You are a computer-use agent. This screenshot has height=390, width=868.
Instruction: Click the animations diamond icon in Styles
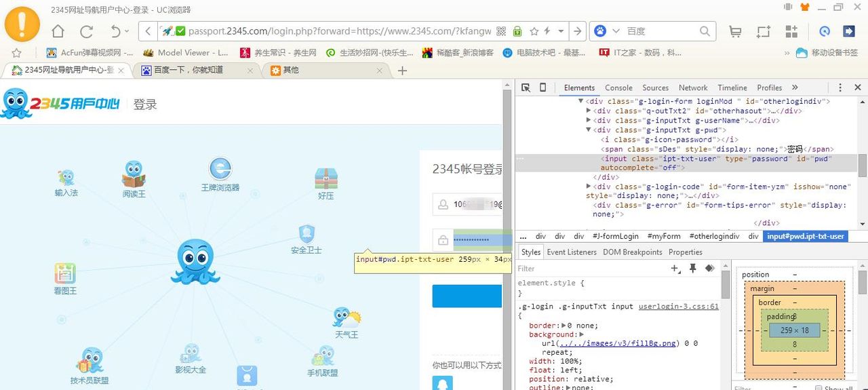click(710, 269)
